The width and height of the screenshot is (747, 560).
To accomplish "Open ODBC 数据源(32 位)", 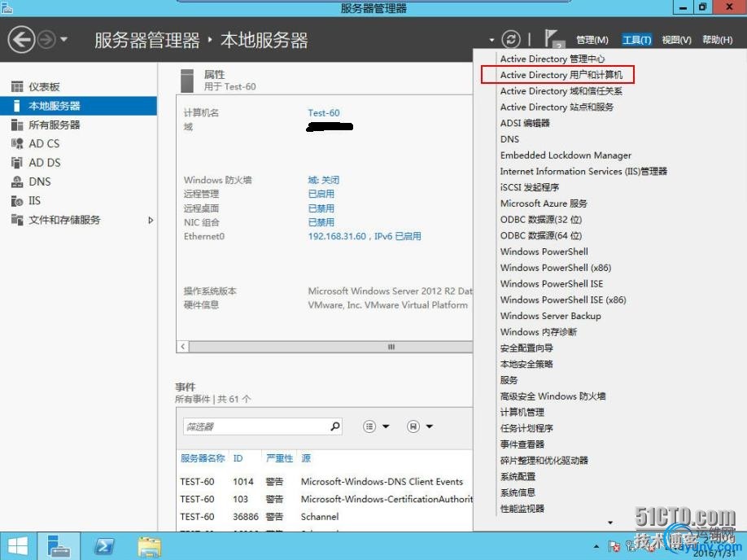I will pyautogui.click(x=541, y=220).
